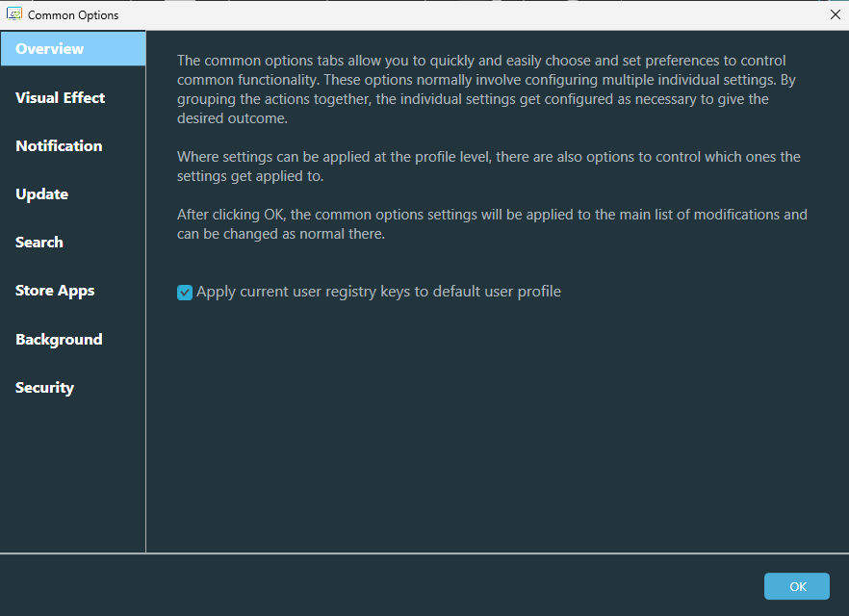Click the Common Options title bar text
Viewport: 849px width, 616px height.
tap(73, 15)
